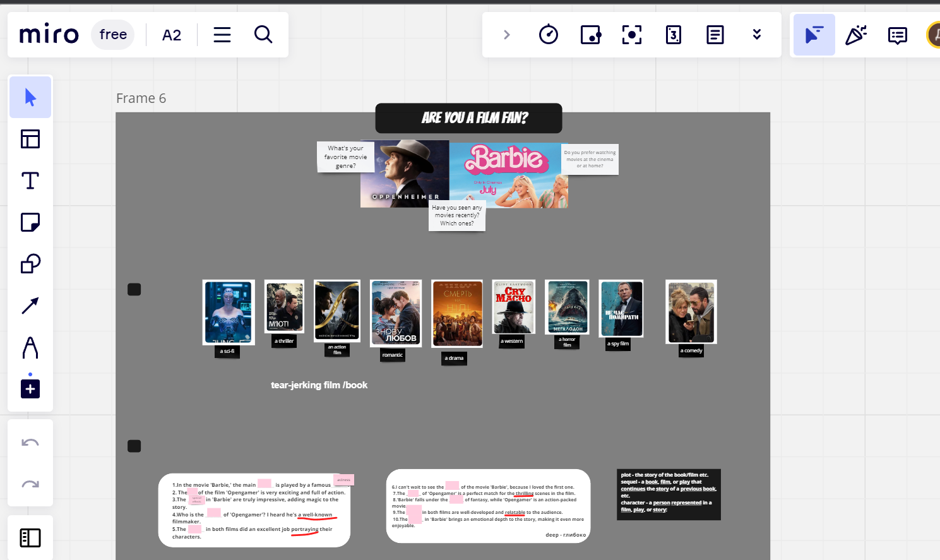Toggle collaborators' cursors visibility
The image size is (940, 560).
(x=814, y=35)
